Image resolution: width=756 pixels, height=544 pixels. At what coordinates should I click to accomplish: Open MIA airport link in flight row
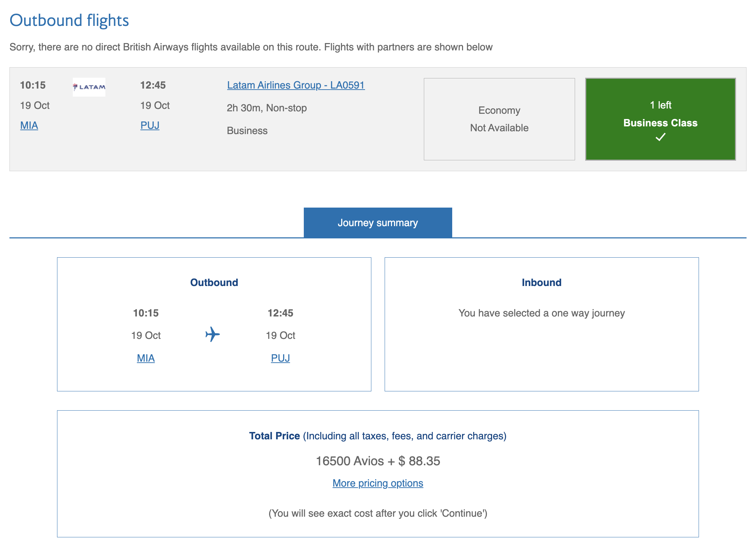(x=29, y=125)
